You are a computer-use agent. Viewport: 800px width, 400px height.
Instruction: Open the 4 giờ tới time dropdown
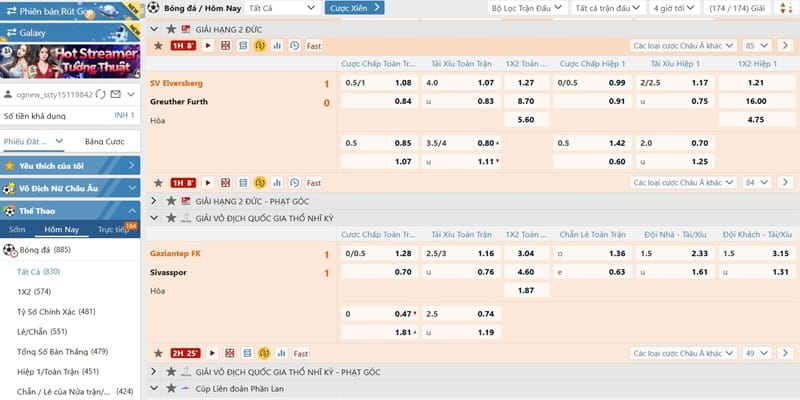pos(673,8)
